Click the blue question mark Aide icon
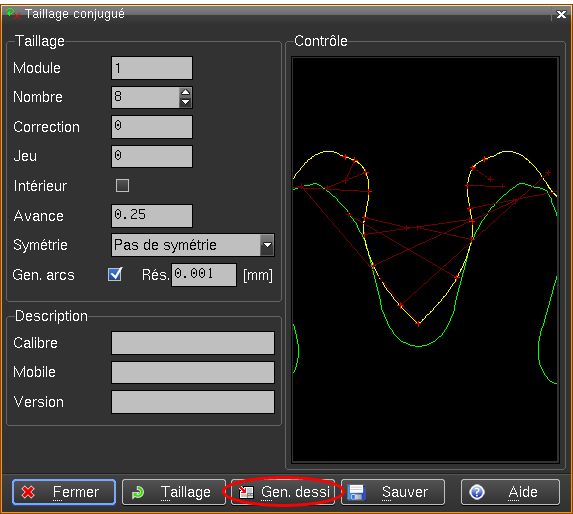Image resolution: width=573 pixels, height=514 pixels. pyautogui.click(x=477, y=492)
